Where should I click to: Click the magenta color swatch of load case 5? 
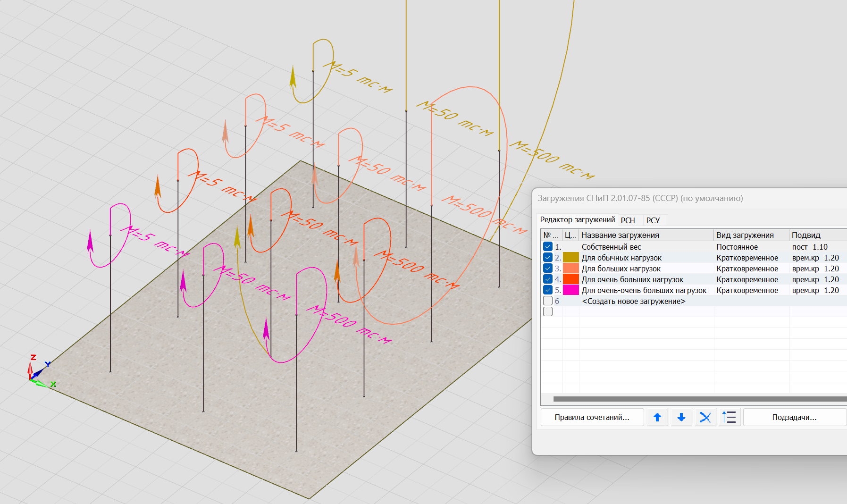point(570,290)
